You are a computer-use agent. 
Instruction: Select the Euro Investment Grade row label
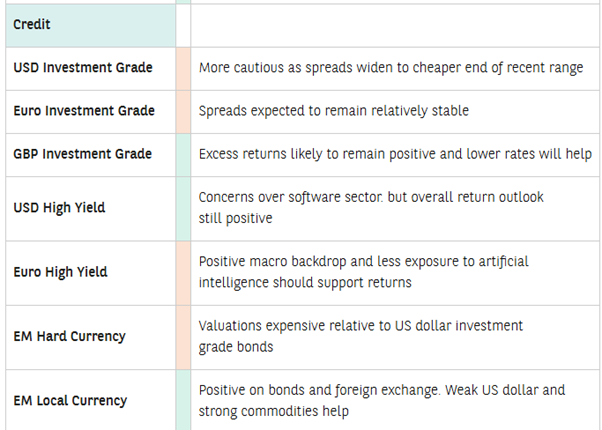tap(83, 111)
